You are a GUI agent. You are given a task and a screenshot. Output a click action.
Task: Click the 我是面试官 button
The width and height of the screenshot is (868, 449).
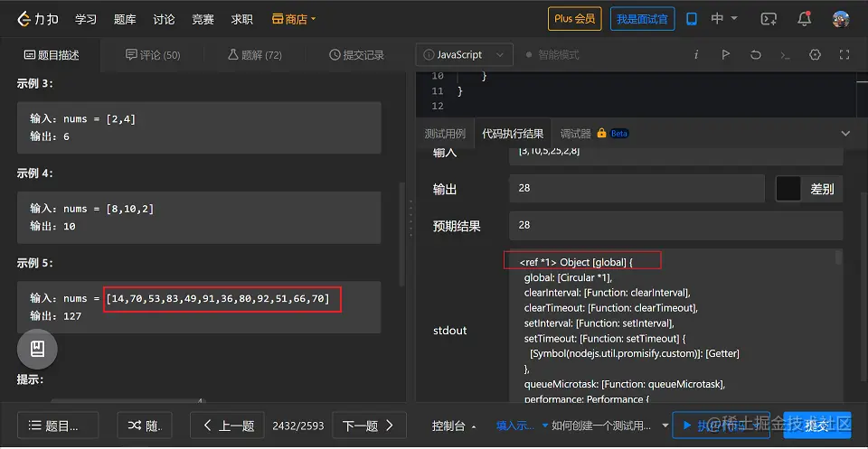[642, 19]
